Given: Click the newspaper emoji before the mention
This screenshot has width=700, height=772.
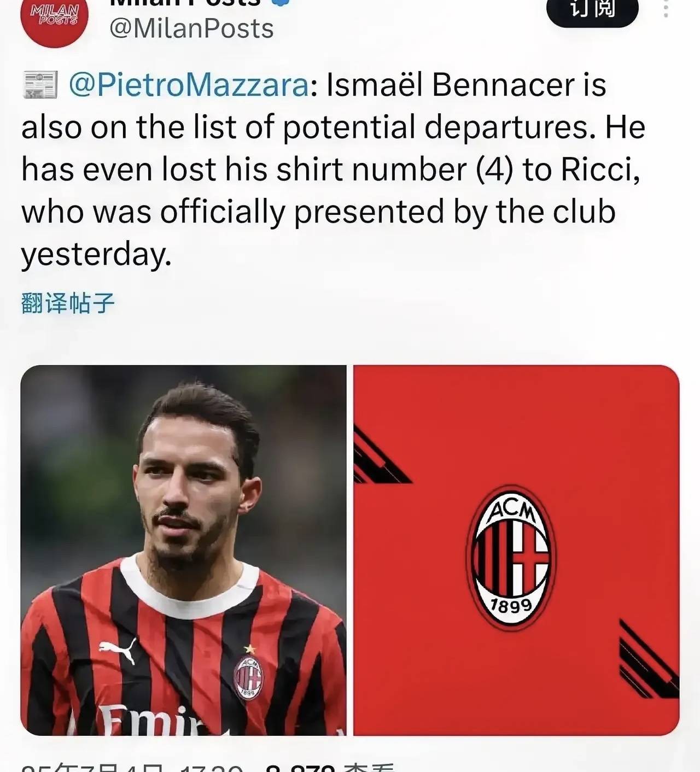Looking at the screenshot, I should click(x=40, y=85).
